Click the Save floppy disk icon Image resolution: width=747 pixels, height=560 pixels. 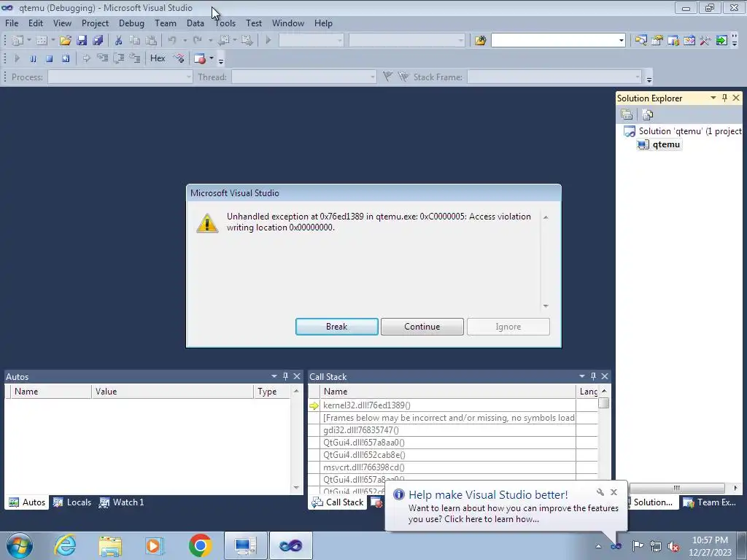tap(82, 41)
